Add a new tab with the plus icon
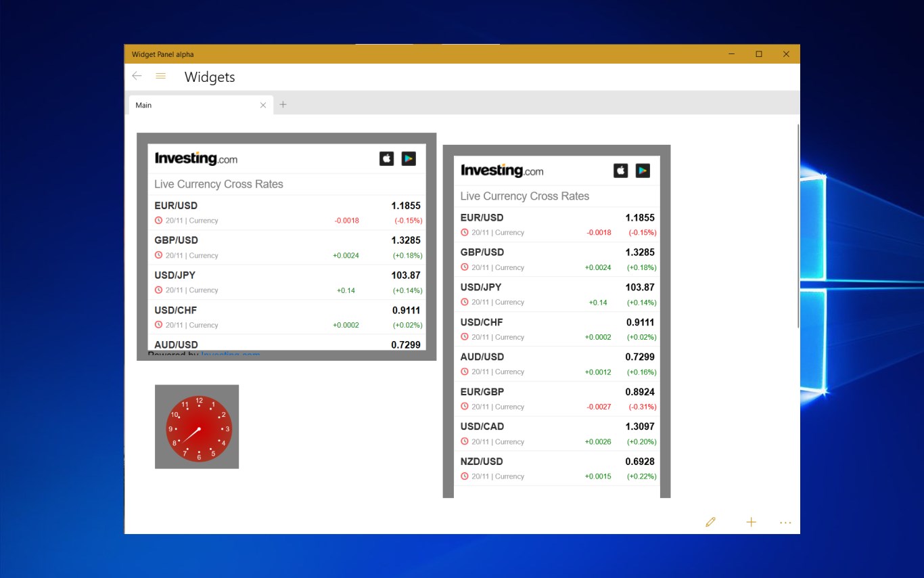The width and height of the screenshot is (924, 578). click(x=283, y=104)
